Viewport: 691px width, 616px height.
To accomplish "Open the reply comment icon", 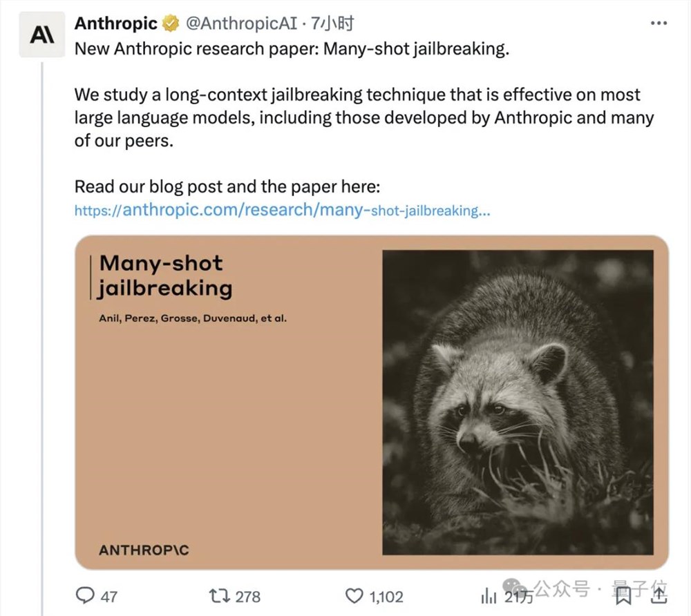I will pos(85,596).
